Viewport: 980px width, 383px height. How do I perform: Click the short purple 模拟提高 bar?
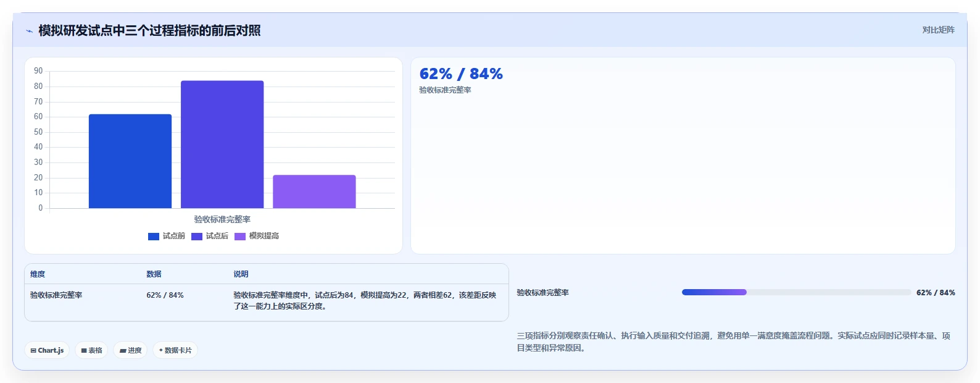[x=314, y=192]
